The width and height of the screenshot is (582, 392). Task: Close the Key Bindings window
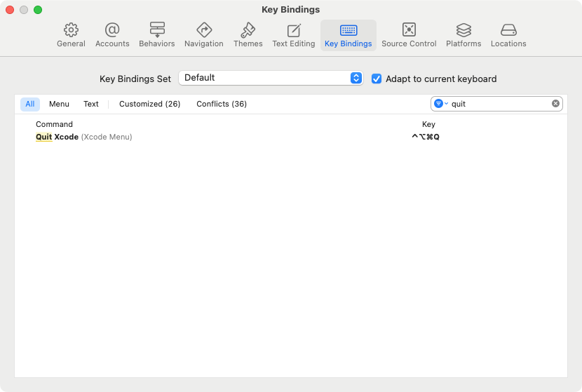(10, 10)
